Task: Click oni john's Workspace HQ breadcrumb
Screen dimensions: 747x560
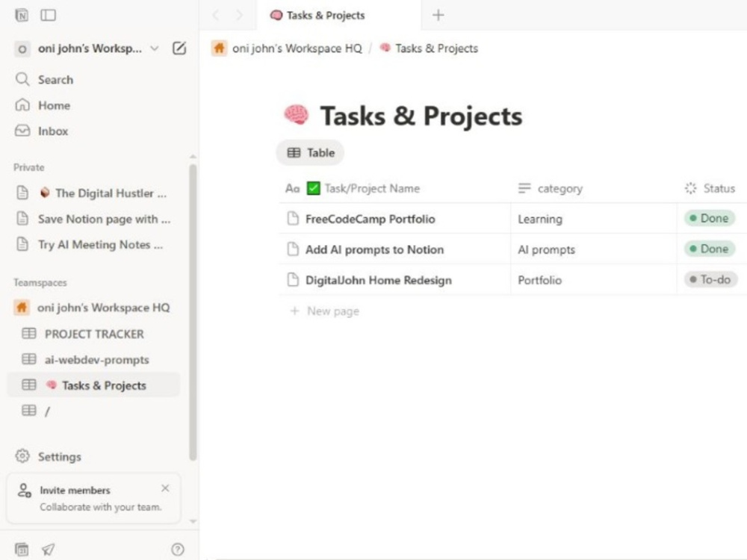Action: pos(297,49)
